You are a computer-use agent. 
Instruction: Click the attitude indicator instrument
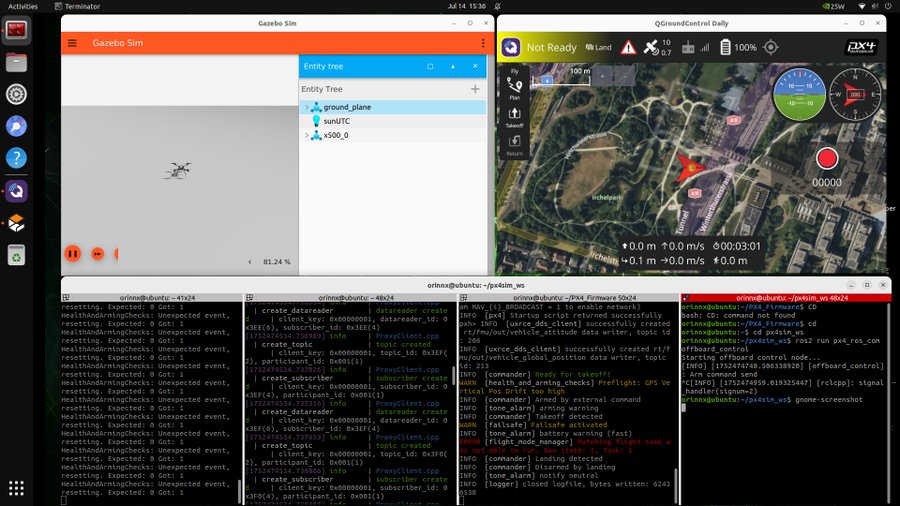click(799, 95)
